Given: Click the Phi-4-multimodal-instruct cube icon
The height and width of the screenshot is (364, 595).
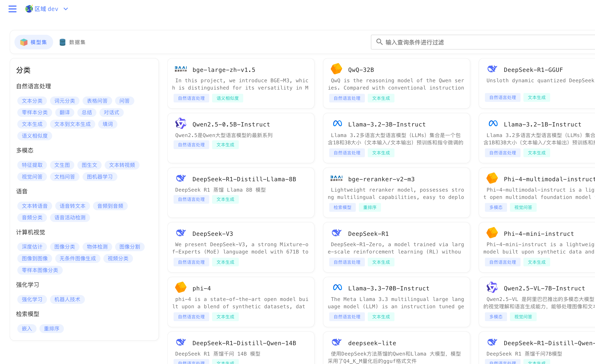Looking at the screenshot, I should point(492,178).
